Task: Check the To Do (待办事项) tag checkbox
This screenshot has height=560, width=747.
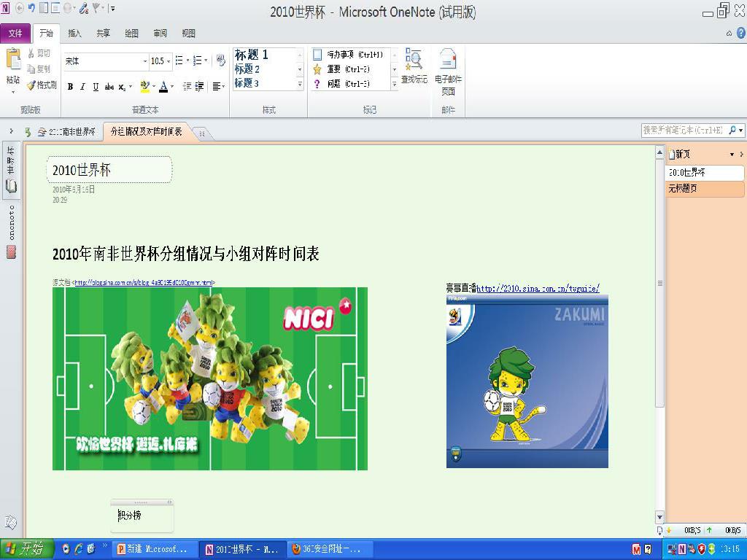Action: click(317, 55)
